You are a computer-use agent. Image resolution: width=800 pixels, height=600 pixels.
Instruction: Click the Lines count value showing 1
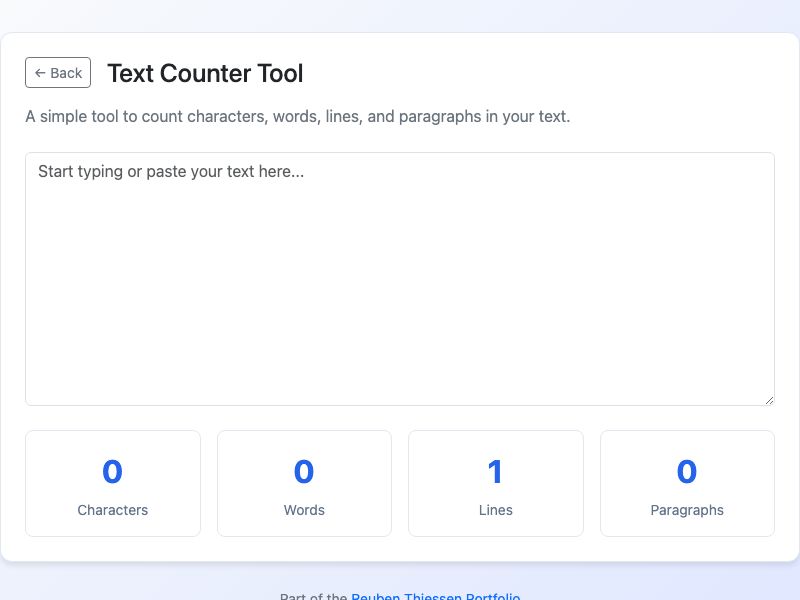[x=495, y=471]
